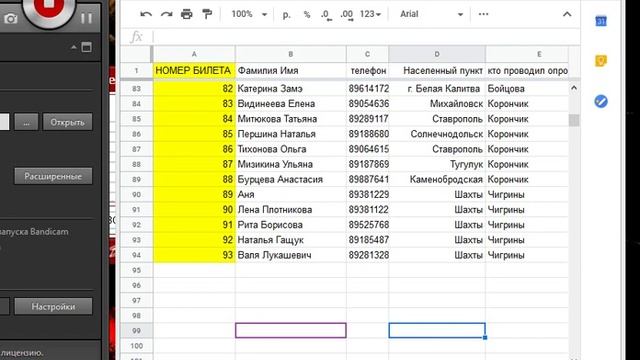This screenshot has width=640, height=360.
Task: Decrease decimal places button
Action: pos(326,15)
